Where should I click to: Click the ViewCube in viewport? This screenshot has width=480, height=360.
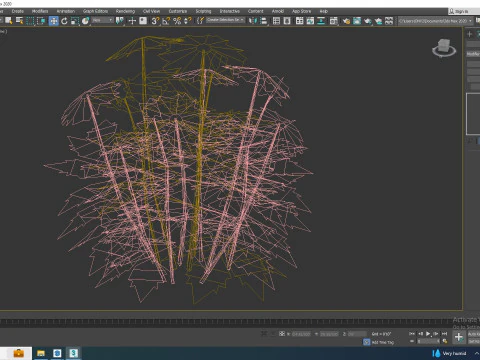click(x=444, y=48)
